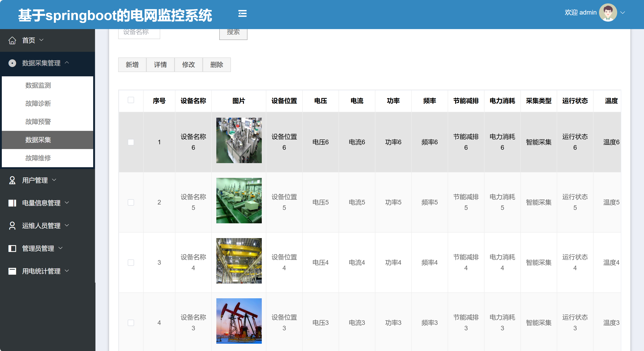Open the 故障诊断 submenu item
The height and width of the screenshot is (351, 644).
coord(38,104)
